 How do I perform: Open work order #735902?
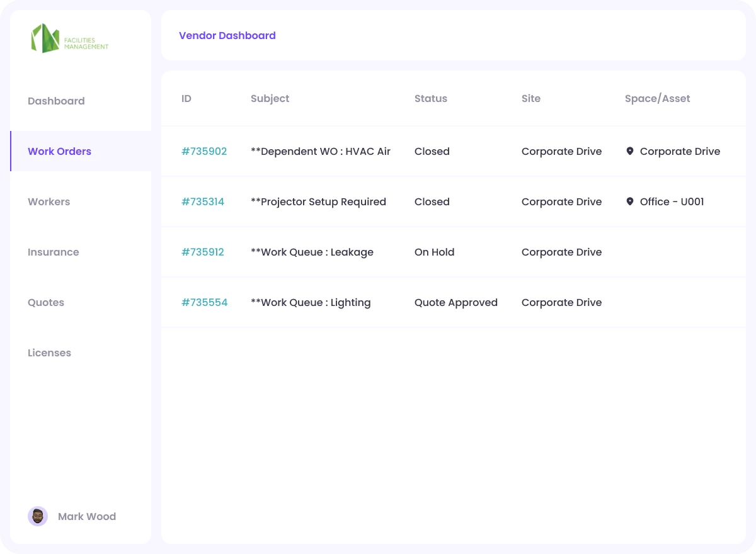(x=204, y=151)
